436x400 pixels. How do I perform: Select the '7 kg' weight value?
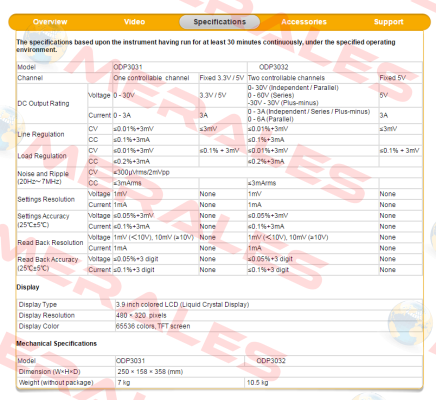(124, 383)
